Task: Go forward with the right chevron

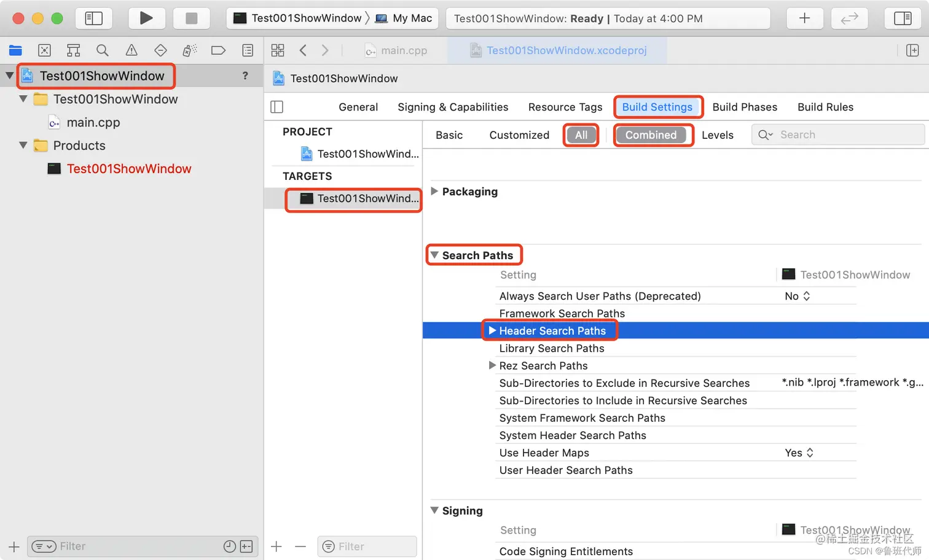Action: pos(325,50)
